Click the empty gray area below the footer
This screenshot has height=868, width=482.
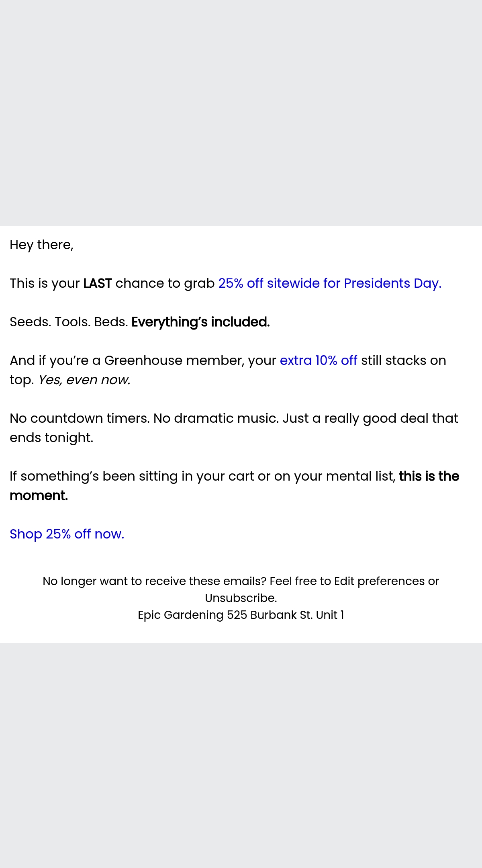(241, 755)
